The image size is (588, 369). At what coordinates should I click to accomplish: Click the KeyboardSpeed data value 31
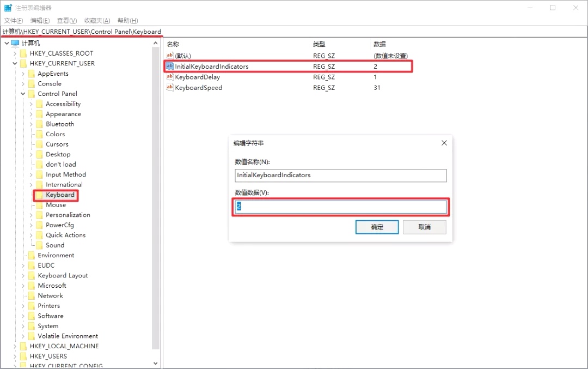377,87
